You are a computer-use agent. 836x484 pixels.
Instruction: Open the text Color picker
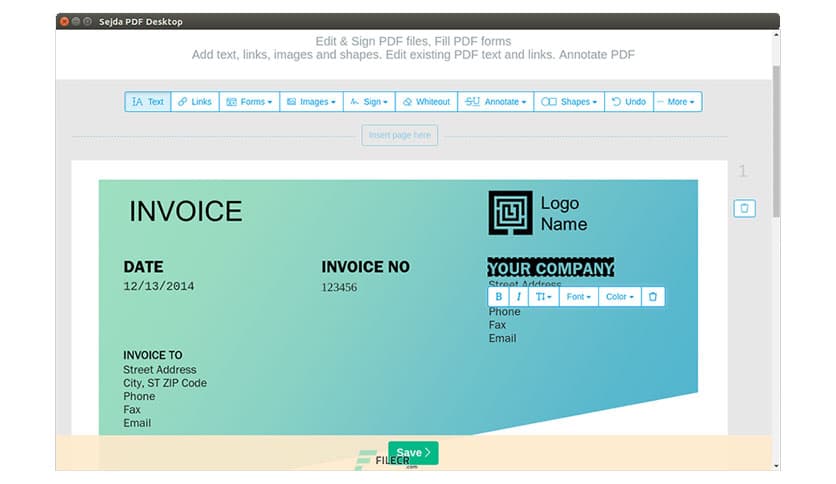point(618,297)
